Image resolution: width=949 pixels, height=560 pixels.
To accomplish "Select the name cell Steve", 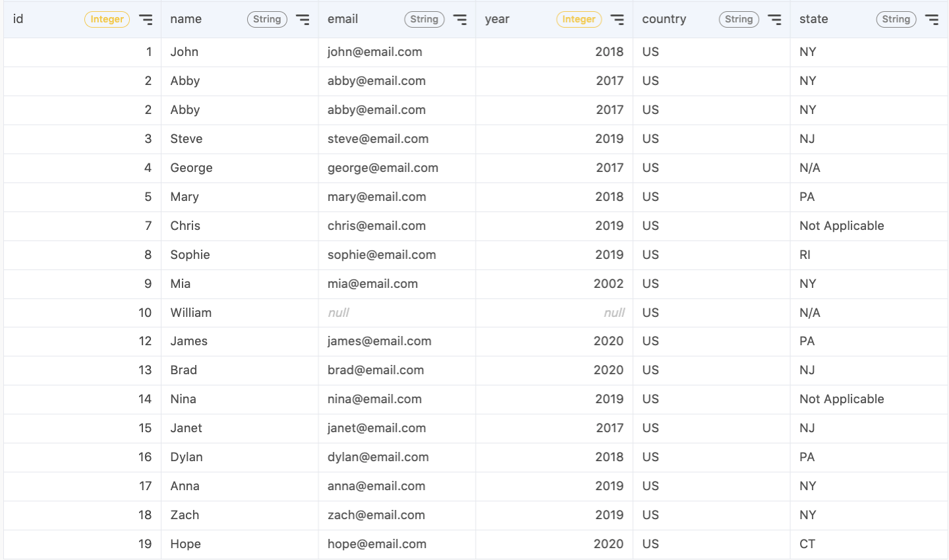I will point(240,139).
